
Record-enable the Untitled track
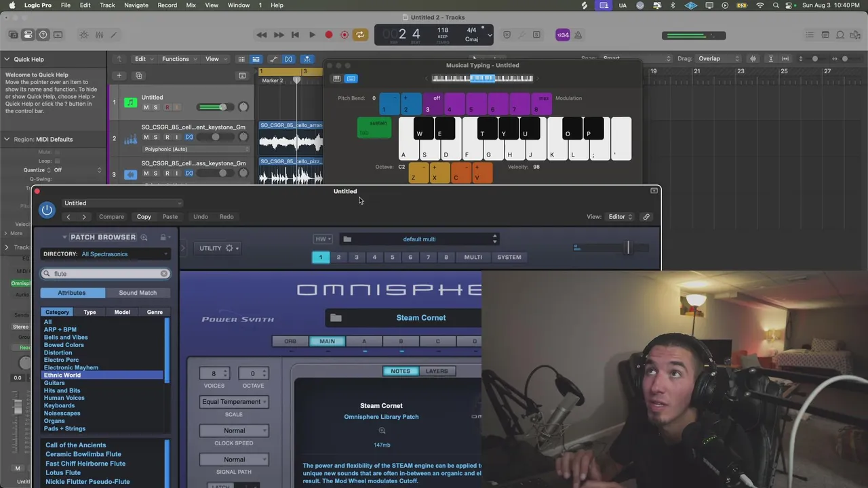click(x=167, y=107)
